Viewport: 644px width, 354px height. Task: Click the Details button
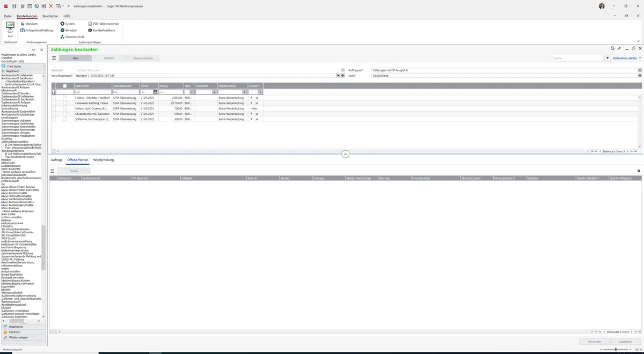pos(74,171)
